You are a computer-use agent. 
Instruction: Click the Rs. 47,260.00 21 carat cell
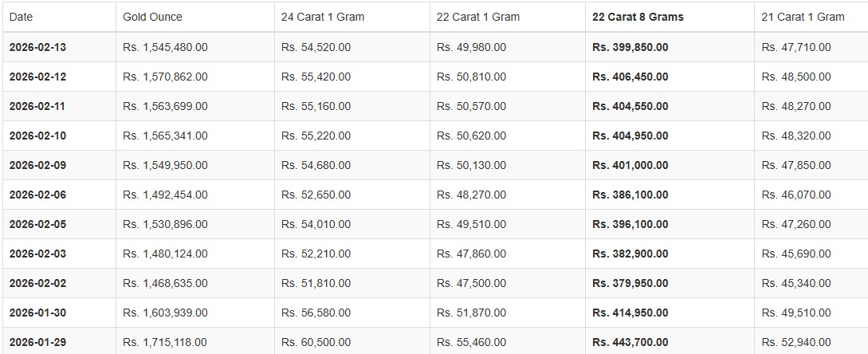point(795,224)
